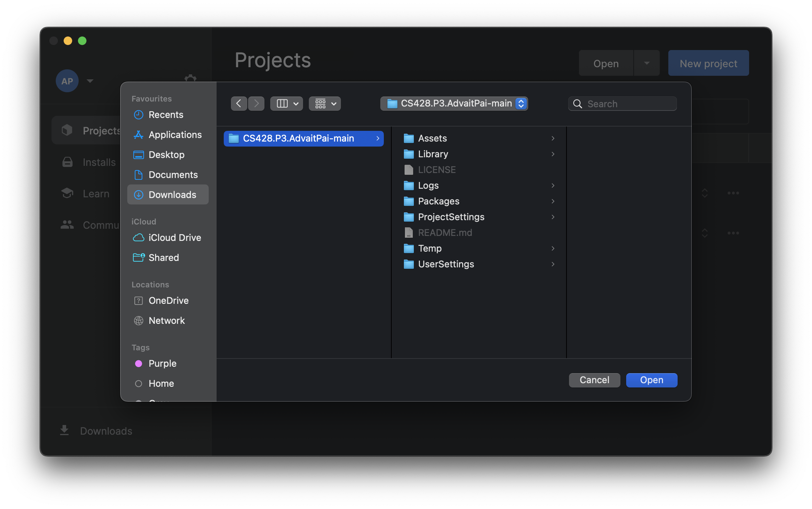Image resolution: width=812 pixels, height=509 pixels.
Task: Open the column view mode dropdown
Action: click(287, 104)
